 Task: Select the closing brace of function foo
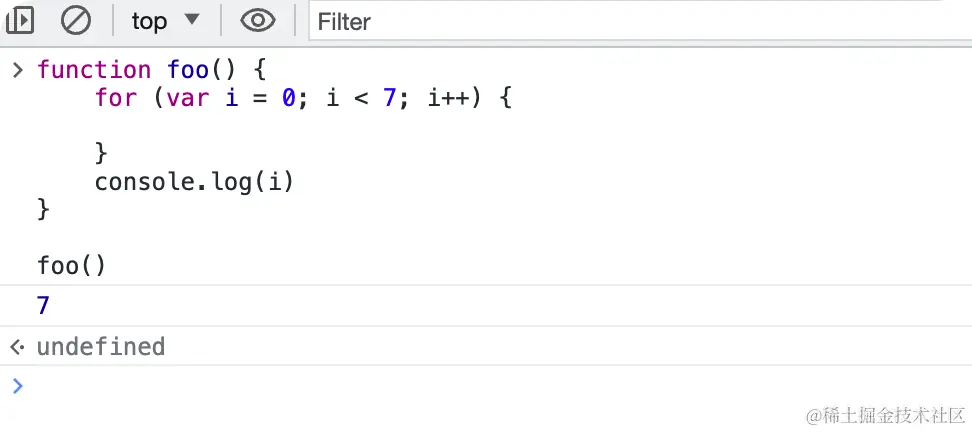43,209
